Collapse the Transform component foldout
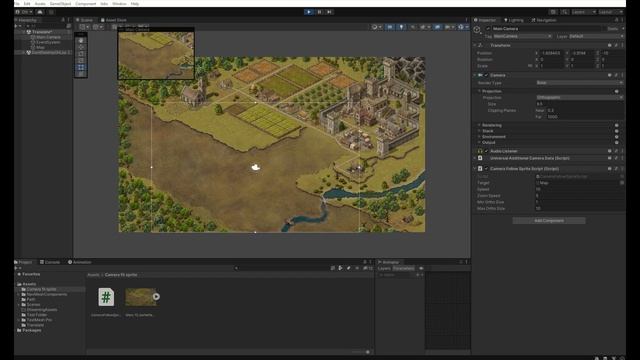Viewport: 640px width, 360px height. [x=475, y=45]
